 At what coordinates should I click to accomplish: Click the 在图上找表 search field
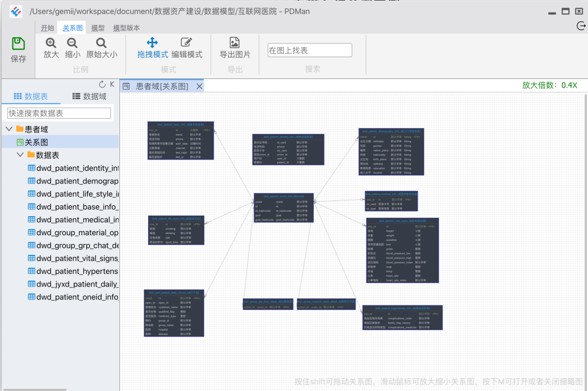point(310,50)
